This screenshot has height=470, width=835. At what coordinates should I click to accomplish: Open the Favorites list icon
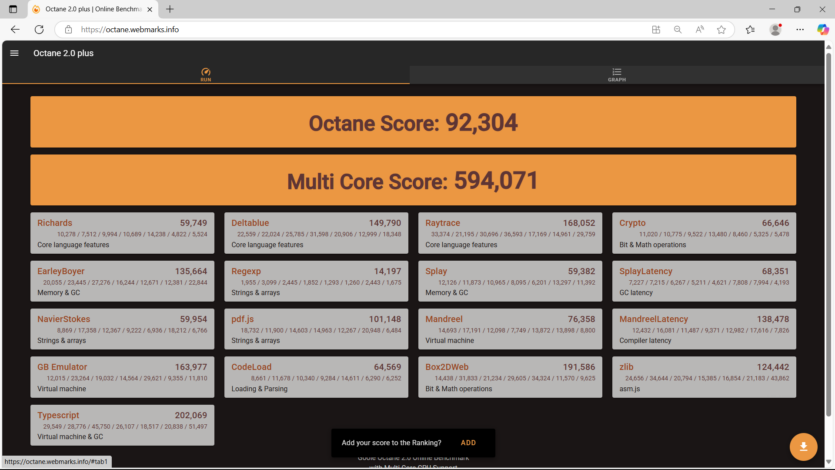[x=750, y=30]
